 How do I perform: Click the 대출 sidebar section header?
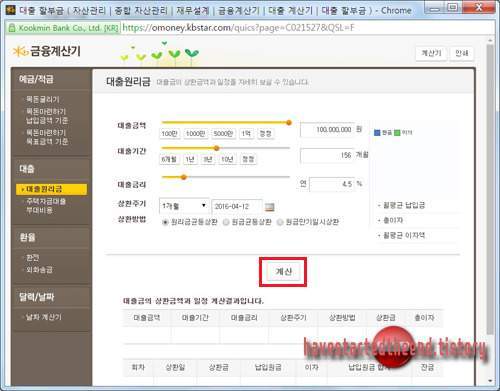click(27, 169)
